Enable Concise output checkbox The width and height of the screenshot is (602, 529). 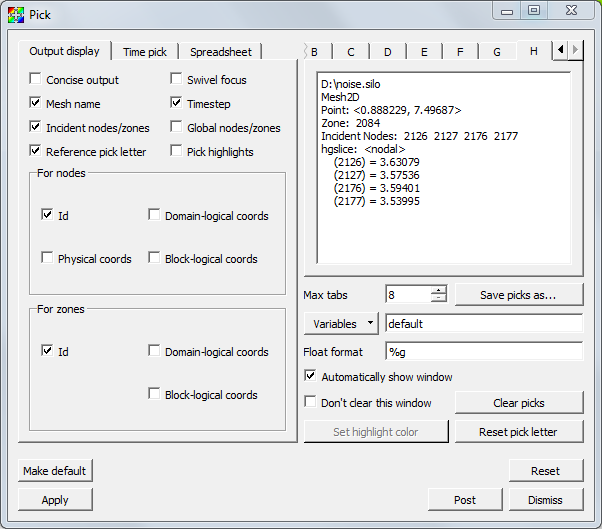35,79
